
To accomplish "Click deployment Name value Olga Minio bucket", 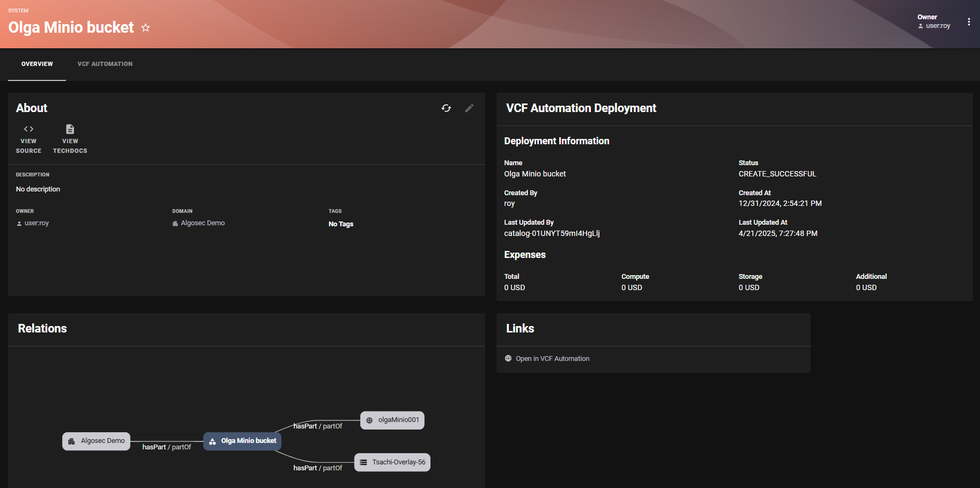I will (x=535, y=174).
